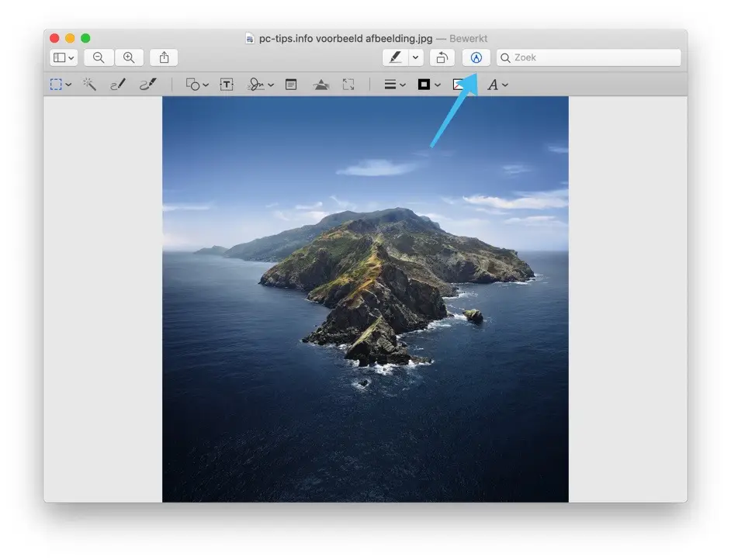Zoom out of the image
731x560 pixels.
click(99, 57)
